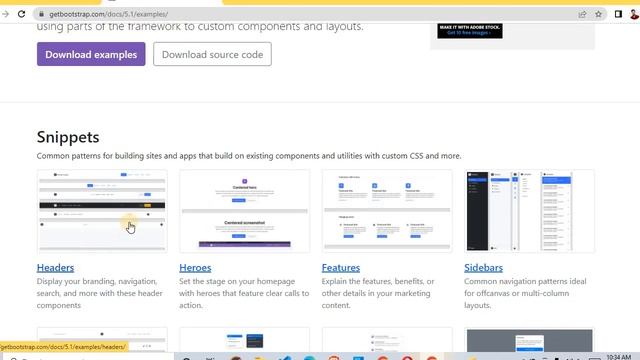640x360 pixels.
Task: Open the Features snippet link
Action: click(x=341, y=268)
